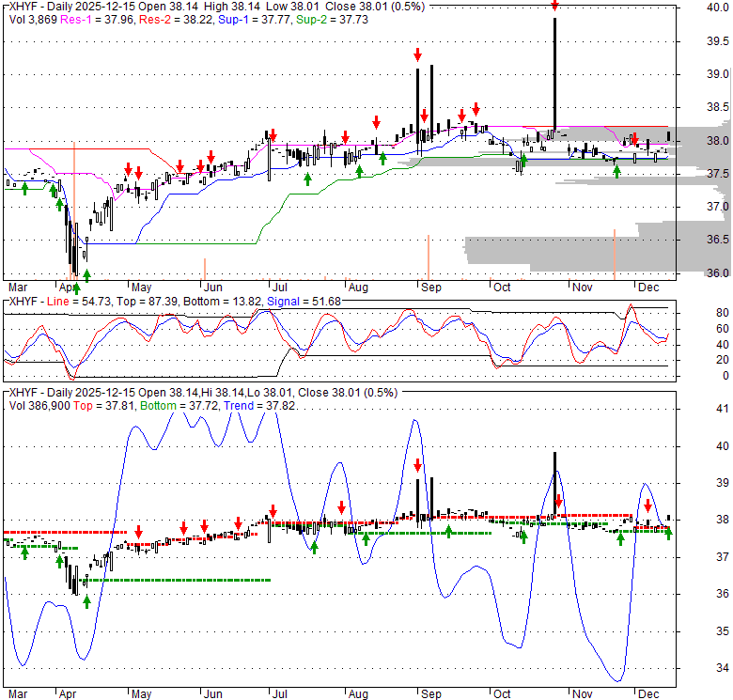Click the red sell arrow above the October spike

tap(554, 6)
